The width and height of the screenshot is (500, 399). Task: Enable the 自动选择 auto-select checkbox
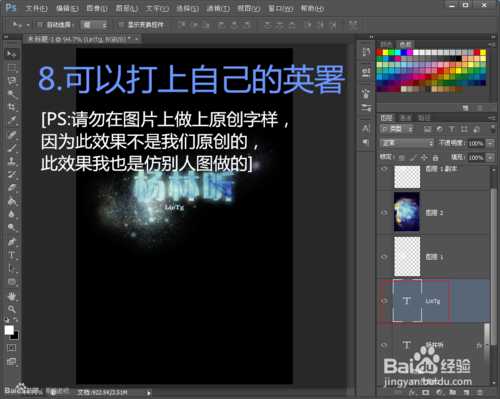point(40,25)
